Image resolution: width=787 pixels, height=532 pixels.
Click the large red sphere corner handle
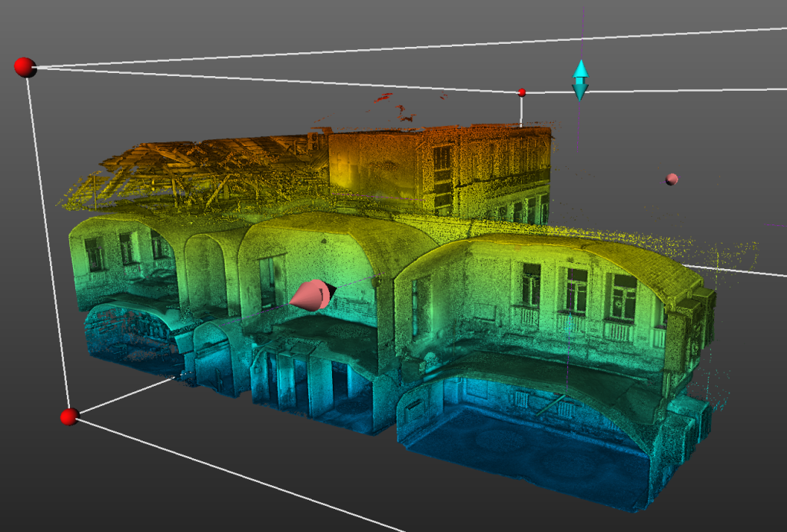tap(25, 67)
